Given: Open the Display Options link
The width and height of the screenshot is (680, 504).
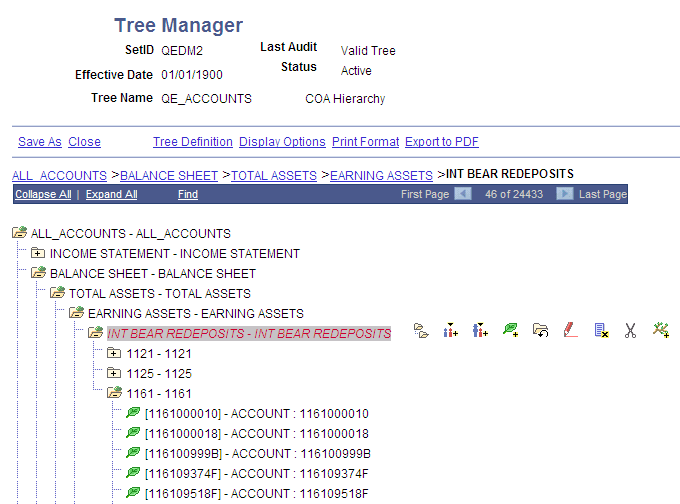Looking at the screenshot, I should [282, 142].
